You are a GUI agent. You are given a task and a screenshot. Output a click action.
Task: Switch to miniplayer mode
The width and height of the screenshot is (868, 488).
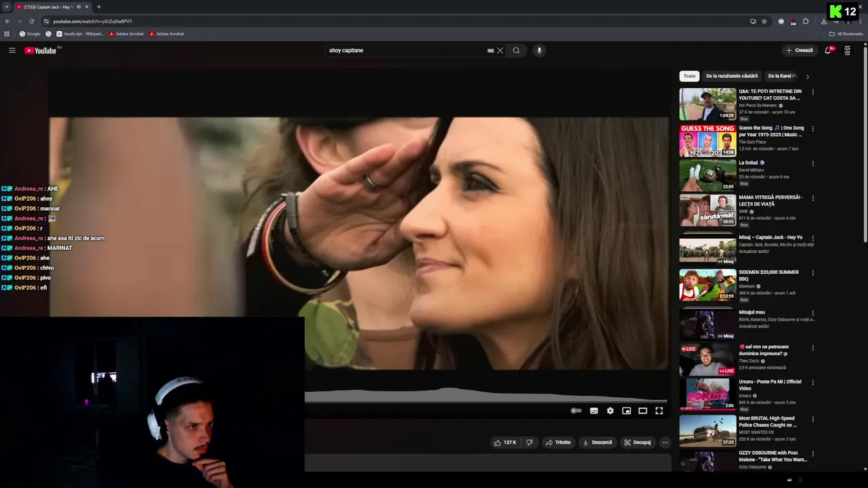tap(627, 411)
